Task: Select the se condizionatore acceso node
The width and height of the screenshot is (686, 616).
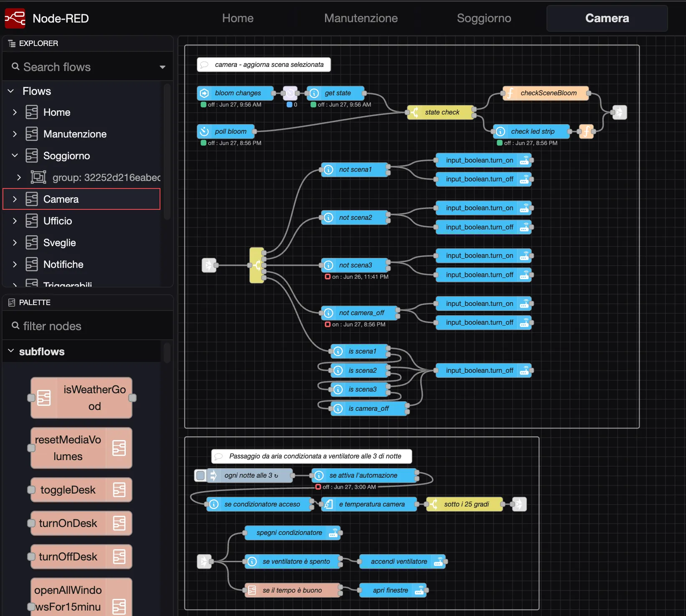Action: [259, 504]
